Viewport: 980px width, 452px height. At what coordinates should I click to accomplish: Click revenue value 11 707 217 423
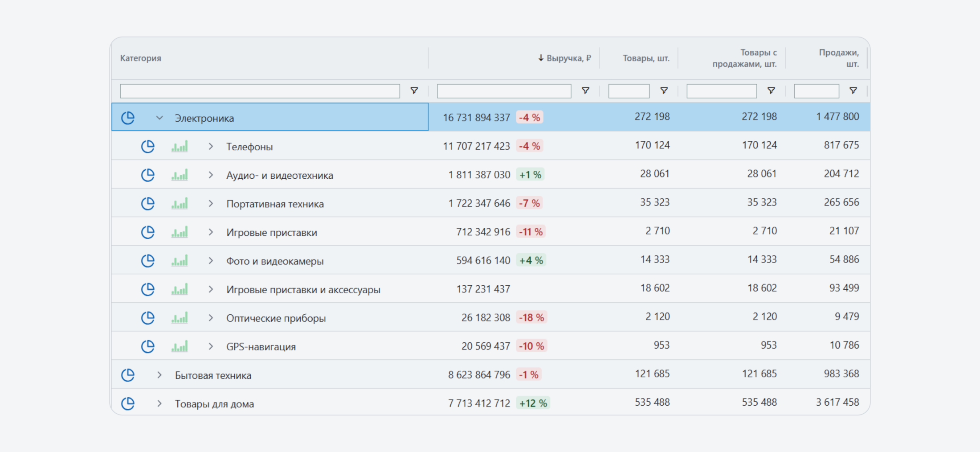pyautogui.click(x=476, y=146)
